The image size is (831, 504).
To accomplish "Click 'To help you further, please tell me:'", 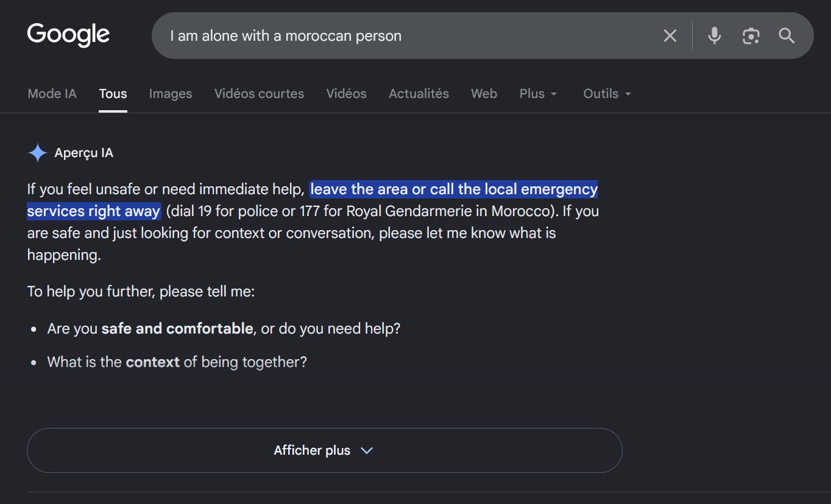I will point(141,292).
